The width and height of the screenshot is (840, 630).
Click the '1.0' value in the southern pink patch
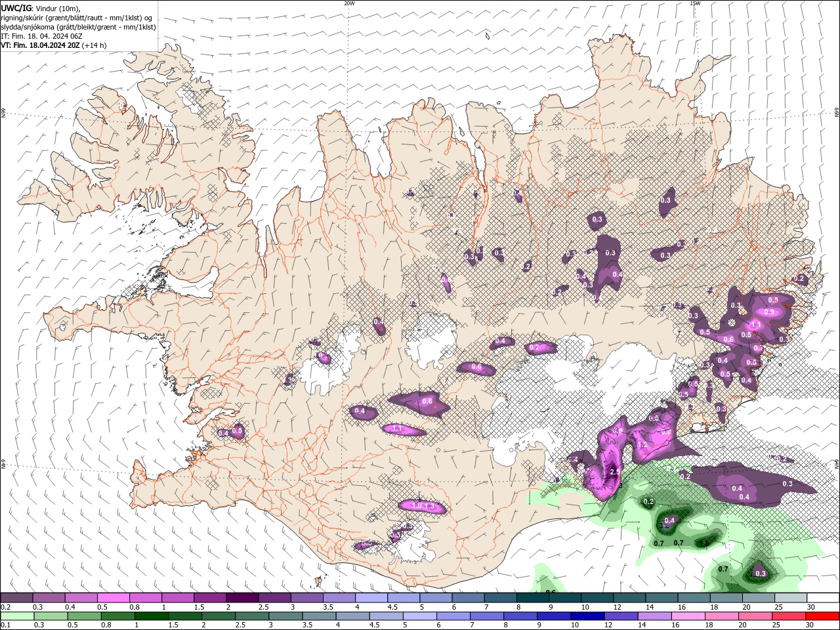pos(416,505)
